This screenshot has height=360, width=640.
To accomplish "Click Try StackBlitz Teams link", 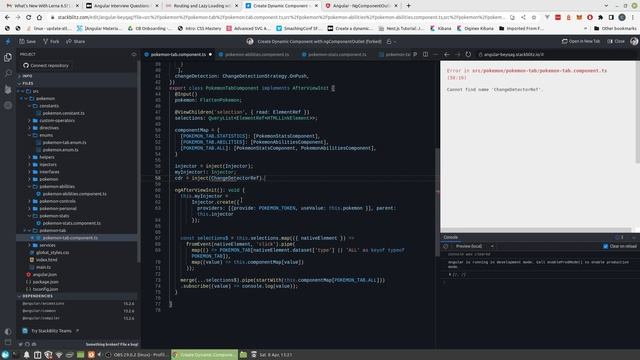I will tap(51, 331).
